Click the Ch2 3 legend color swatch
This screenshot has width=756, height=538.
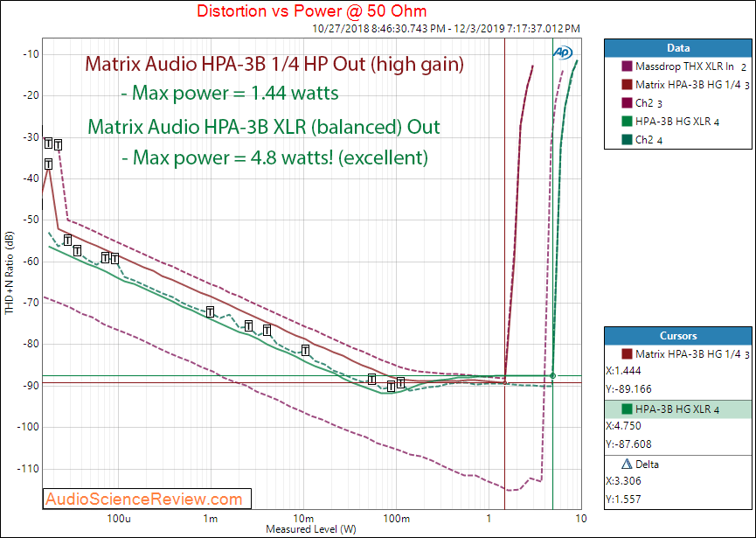point(627,103)
